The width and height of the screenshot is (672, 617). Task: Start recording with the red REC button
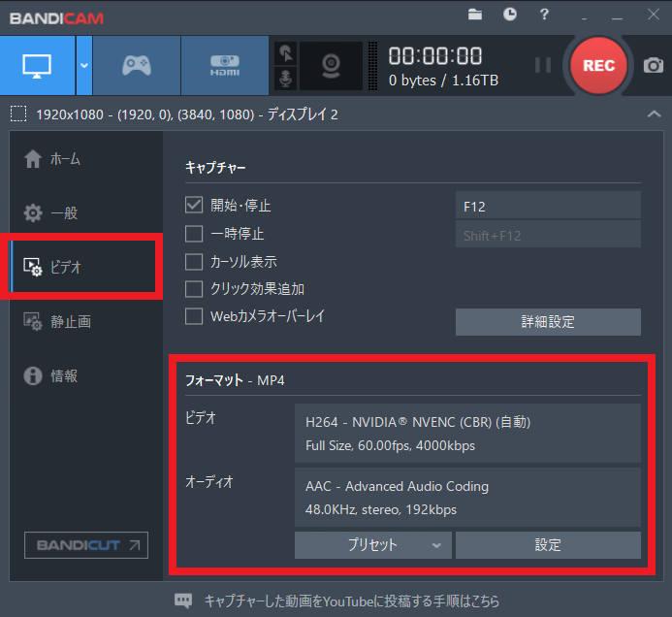pyautogui.click(x=598, y=66)
